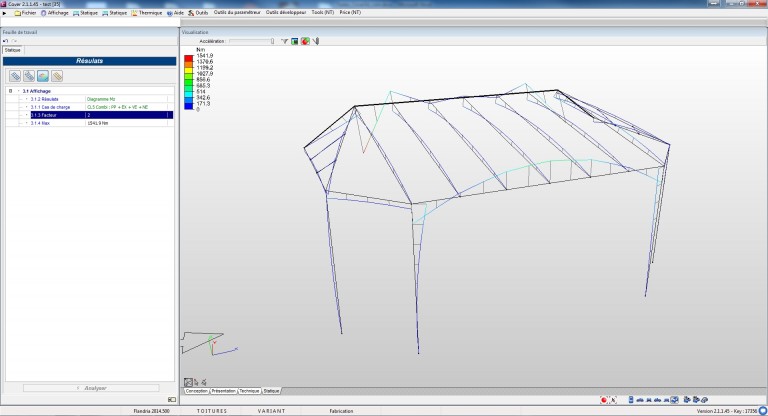Click Fabrication in the status bar
Image resolution: width=768 pixels, height=416 pixels.
click(x=341, y=411)
